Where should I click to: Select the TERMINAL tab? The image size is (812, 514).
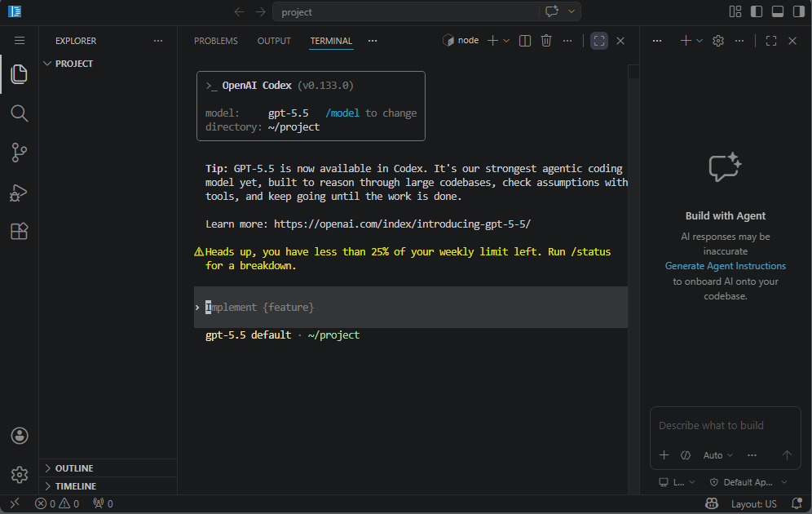coord(331,41)
